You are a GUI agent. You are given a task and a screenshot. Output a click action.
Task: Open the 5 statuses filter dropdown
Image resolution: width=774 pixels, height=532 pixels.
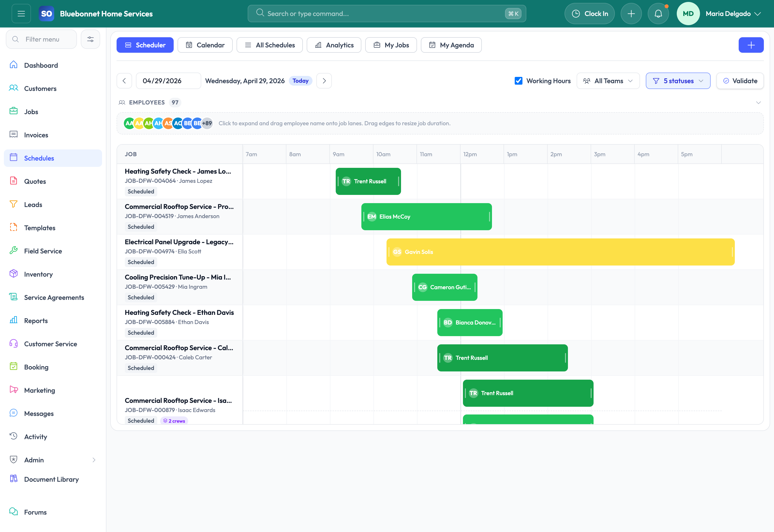(x=678, y=81)
